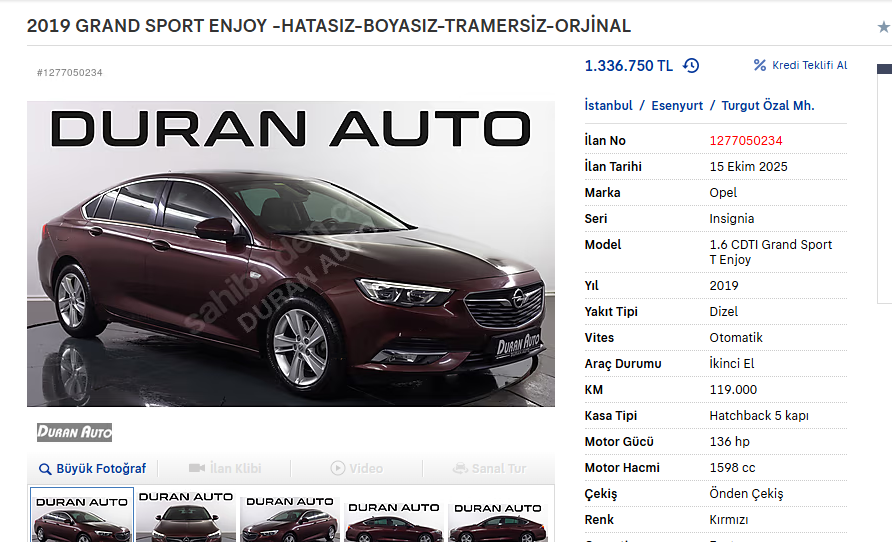The image size is (892, 542).
Task: Click the percent icon beside Kredi Teklifi Al
Action: tap(759, 65)
